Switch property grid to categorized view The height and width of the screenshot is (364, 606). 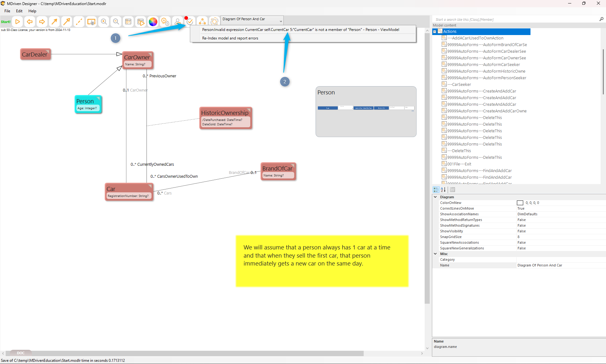click(436, 190)
